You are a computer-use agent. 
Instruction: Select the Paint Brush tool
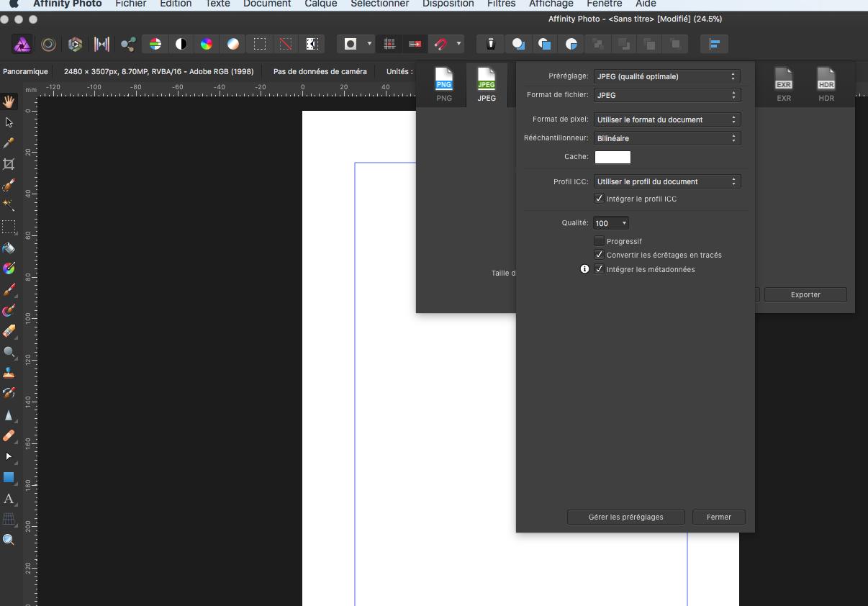click(x=9, y=289)
